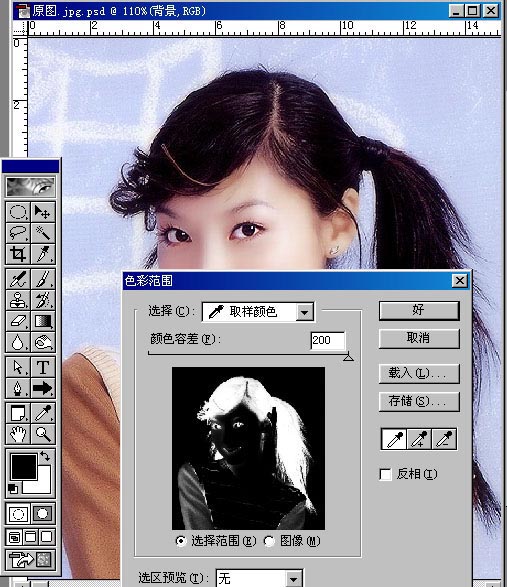The image size is (507, 587).
Task: Choose the Type tool
Action: tap(43, 367)
